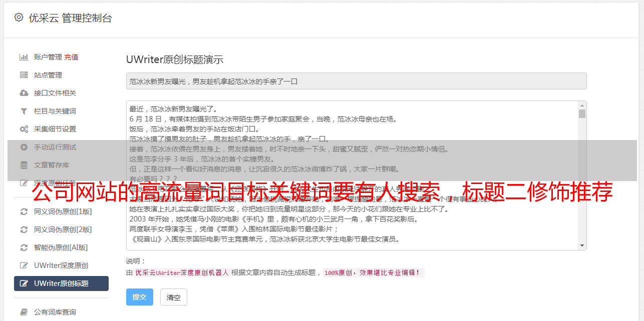Click the line starting 《观音山》入围东京国际电影节

264,239
